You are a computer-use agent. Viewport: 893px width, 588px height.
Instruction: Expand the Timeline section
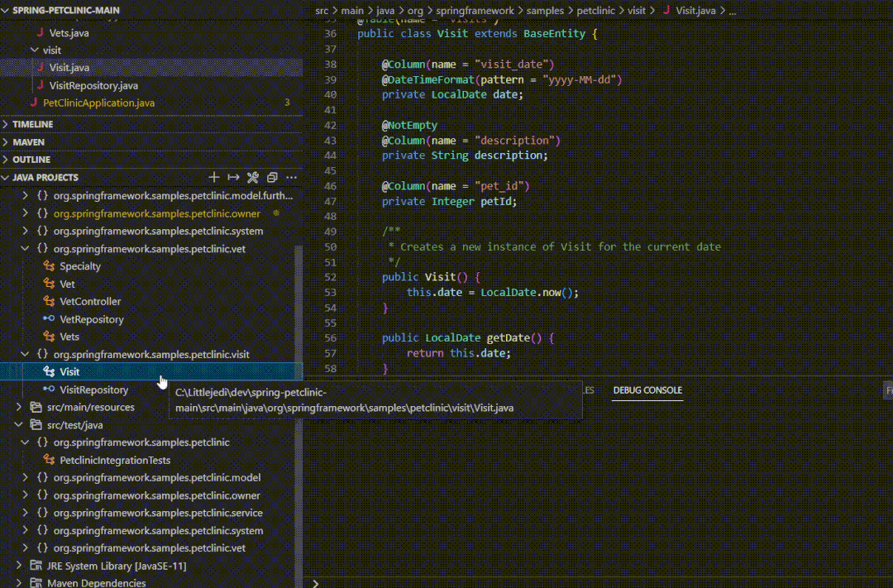pos(32,124)
